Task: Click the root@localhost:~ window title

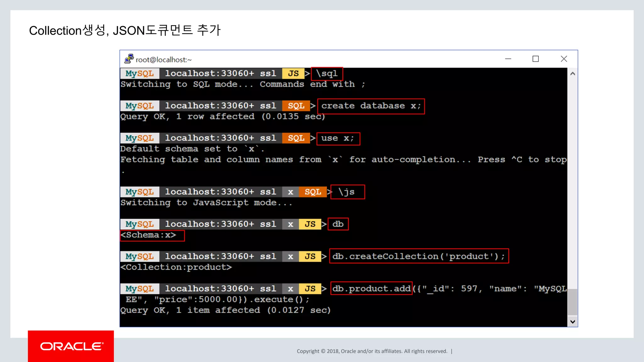Action: tap(164, 59)
